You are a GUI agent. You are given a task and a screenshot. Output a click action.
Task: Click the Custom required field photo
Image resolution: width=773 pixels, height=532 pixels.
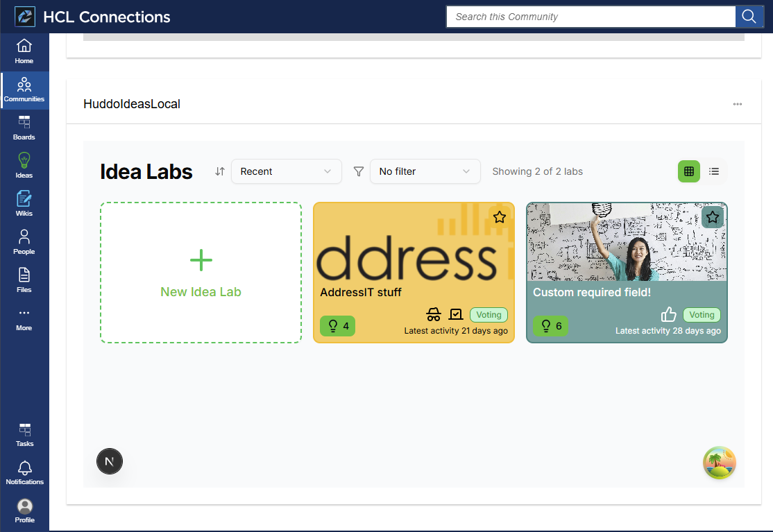(627, 242)
